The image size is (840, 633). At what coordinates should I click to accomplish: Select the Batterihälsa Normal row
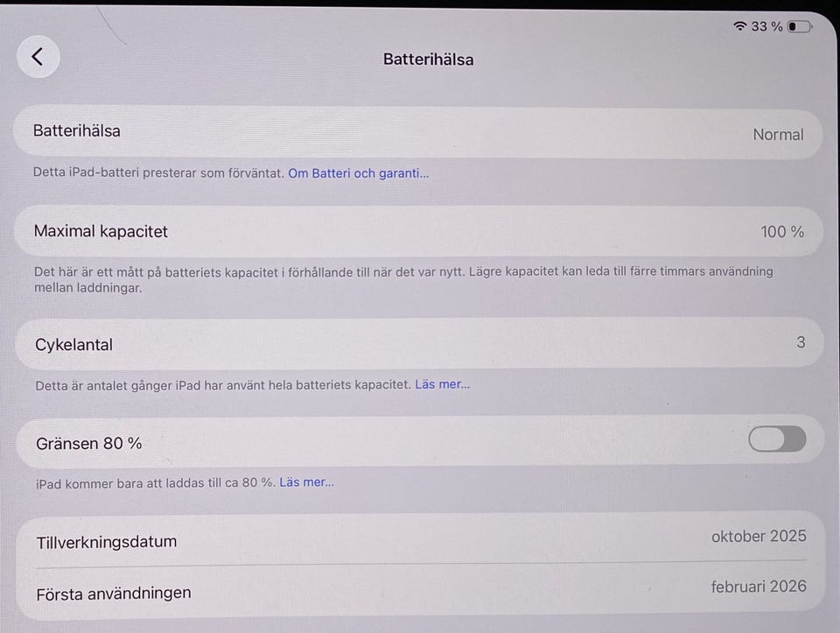point(418,133)
